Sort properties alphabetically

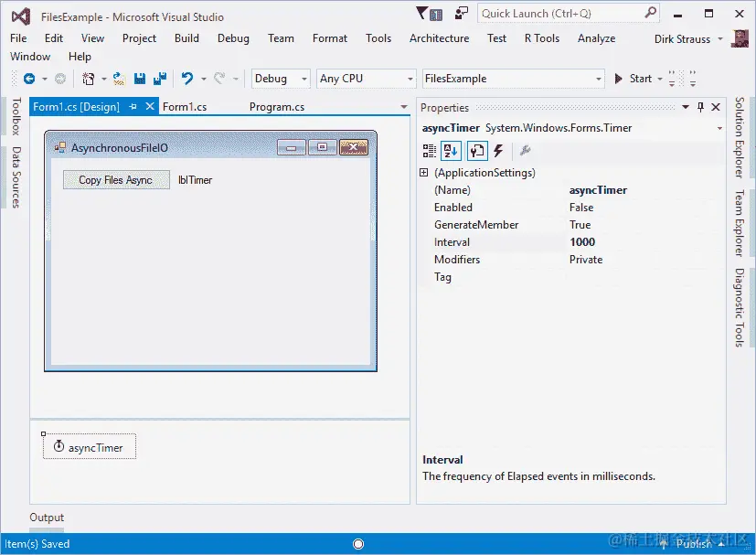(x=451, y=151)
